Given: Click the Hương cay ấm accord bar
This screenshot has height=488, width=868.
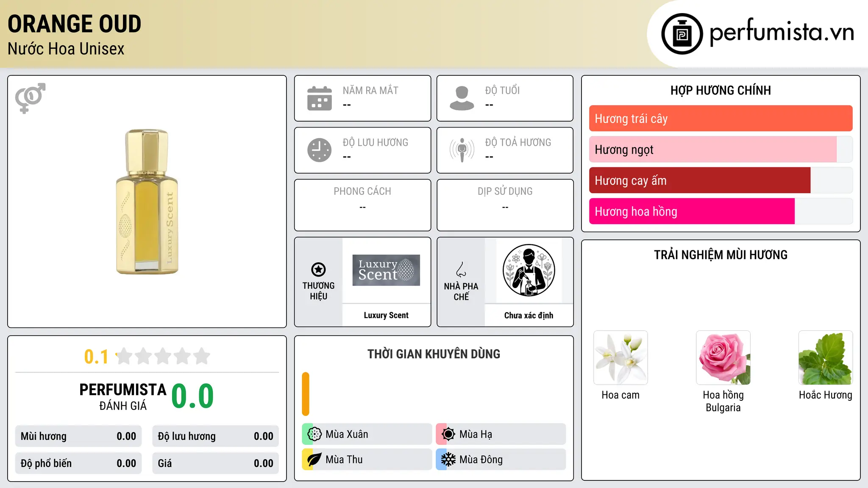Looking at the screenshot, I should tap(721, 180).
